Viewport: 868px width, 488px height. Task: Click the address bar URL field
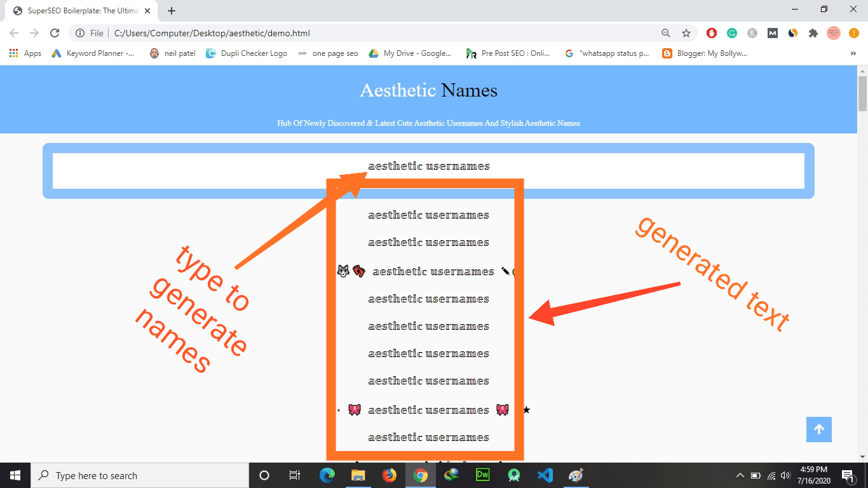(x=381, y=33)
